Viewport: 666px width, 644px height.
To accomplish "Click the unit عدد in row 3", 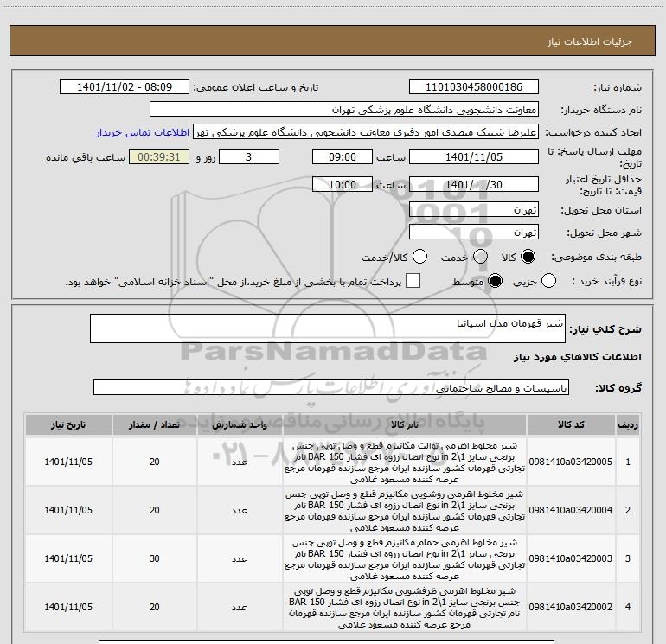I will pyautogui.click(x=240, y=558).
